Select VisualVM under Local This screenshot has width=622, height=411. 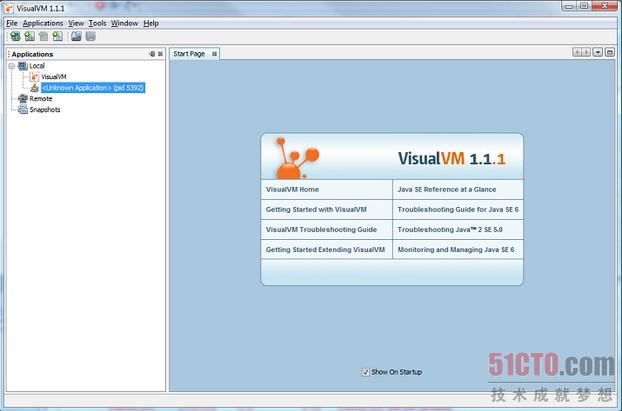[54, 77]
